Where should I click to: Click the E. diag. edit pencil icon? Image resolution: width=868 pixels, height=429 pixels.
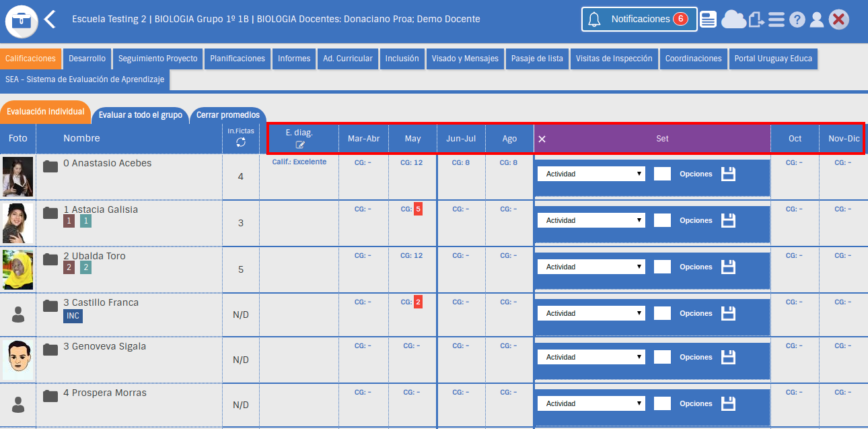point(300,144)
